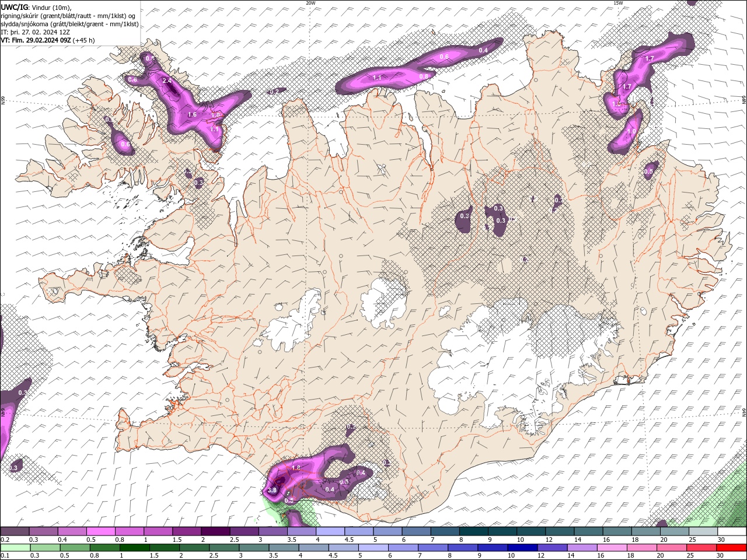747x560 pixels.
Task: Click the 0.3 label in the lower legend row
Action: pos(35,555)
